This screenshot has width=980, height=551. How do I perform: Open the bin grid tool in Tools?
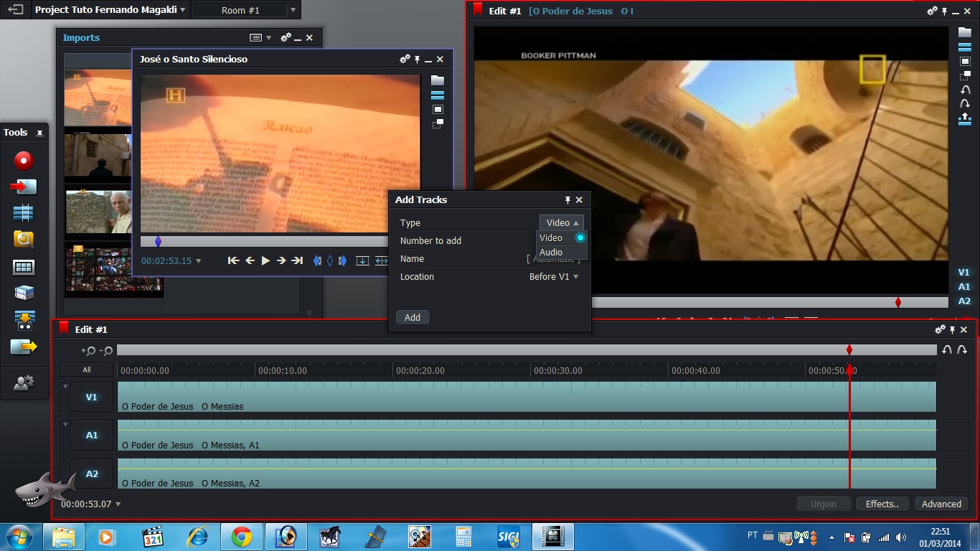click(24, 267)
